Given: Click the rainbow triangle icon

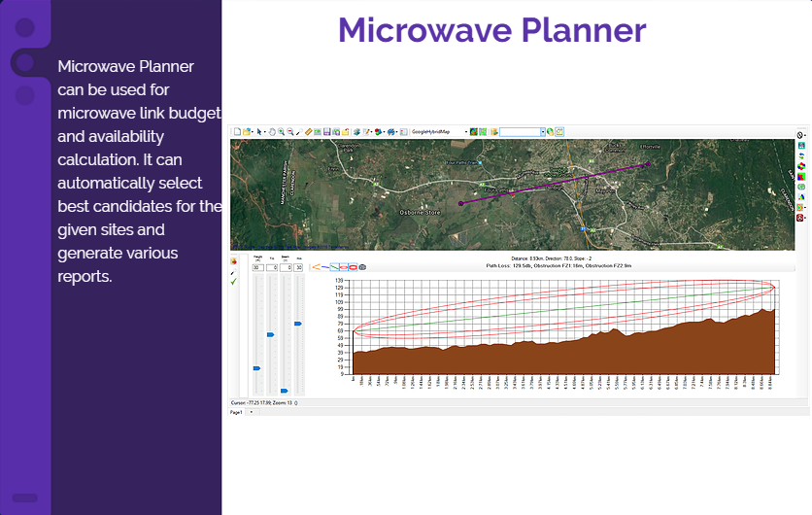Looking at the screenshot, I should click(801, 197).
